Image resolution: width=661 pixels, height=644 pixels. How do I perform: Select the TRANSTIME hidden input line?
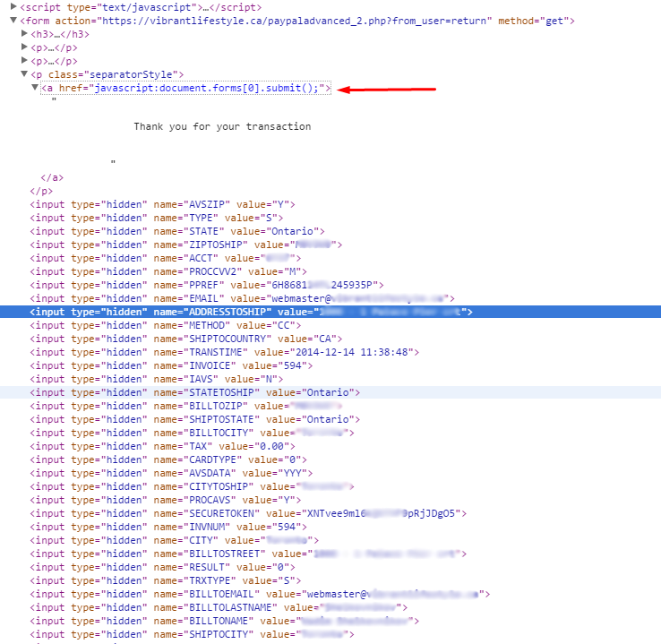click(224, 352)
